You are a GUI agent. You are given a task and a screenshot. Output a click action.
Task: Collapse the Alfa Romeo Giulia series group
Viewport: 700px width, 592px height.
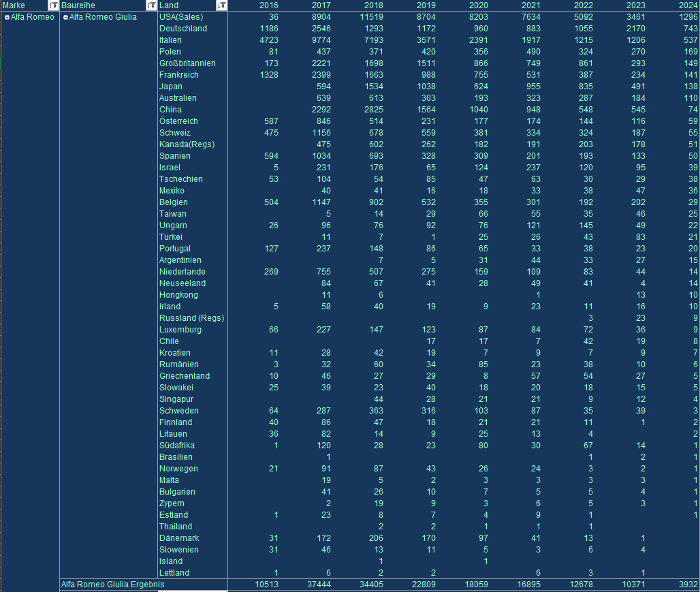(65, 18)
